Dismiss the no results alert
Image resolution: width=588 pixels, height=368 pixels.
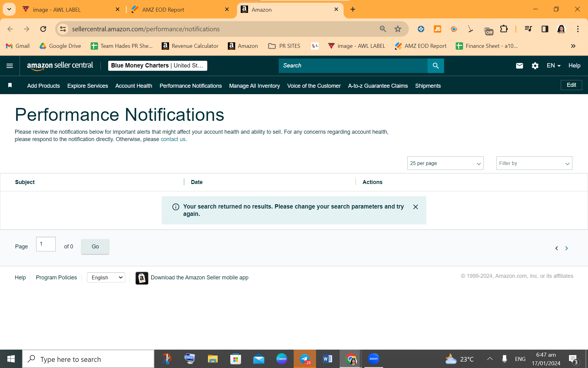coord(416,207)
